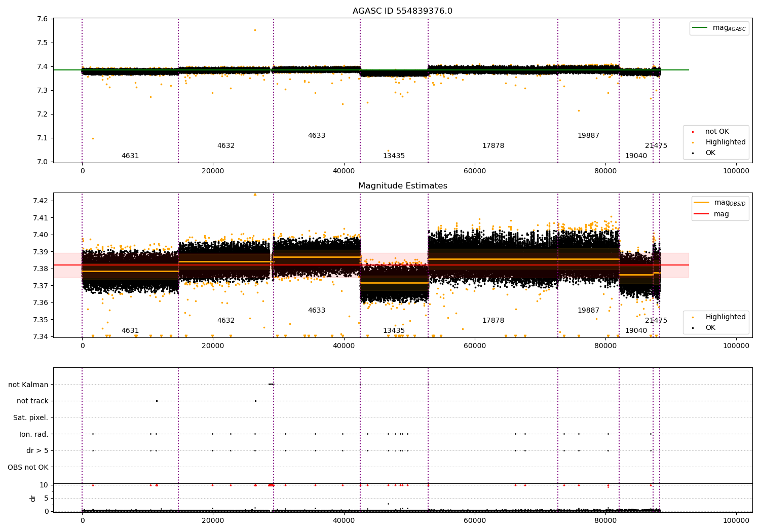The height and width of the screenshot is (532, 760).
Task: Click the 'not Kalman' axis label
Action: [x=28, y=385]
